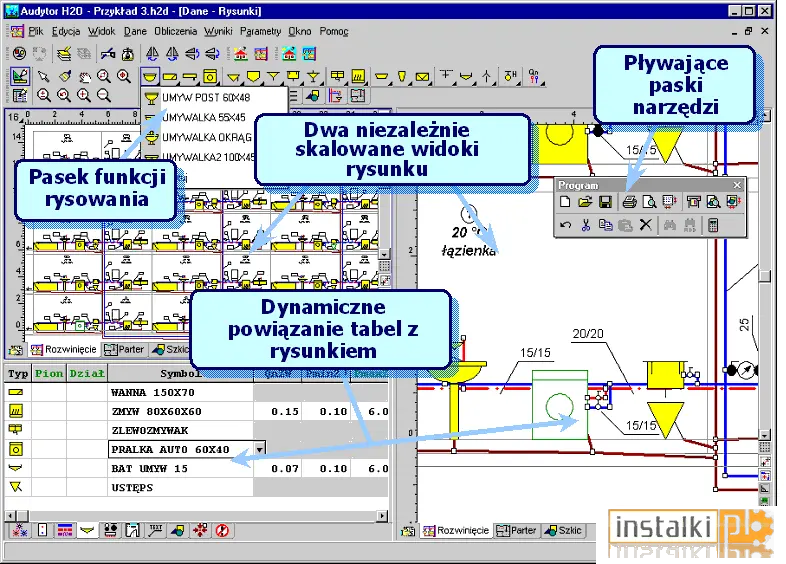Click the ZLEWOZMYWAK table cell

[x=180, y=430]
